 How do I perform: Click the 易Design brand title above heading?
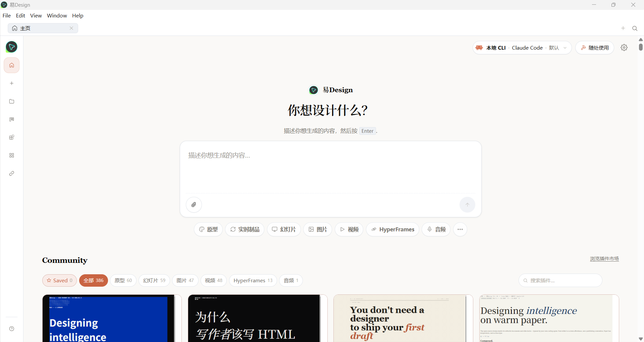pyautogui.click(x=337, y=90)
